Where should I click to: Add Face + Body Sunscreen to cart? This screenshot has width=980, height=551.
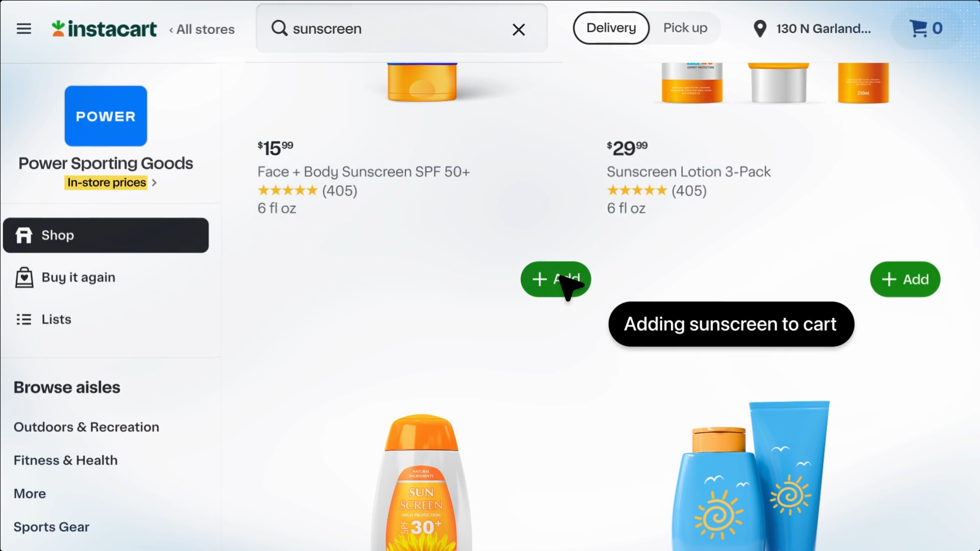[x=556, y=279]
